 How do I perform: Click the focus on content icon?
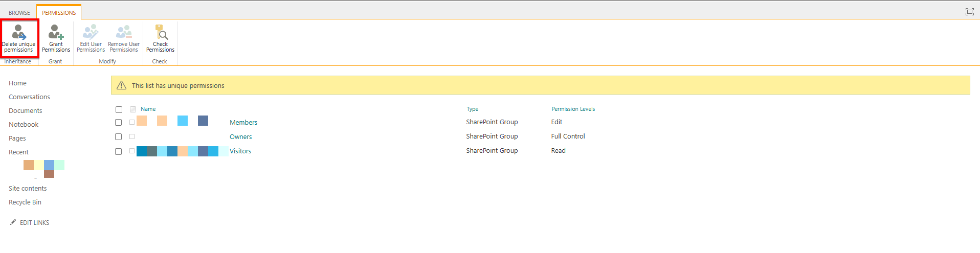coord(969,12)
